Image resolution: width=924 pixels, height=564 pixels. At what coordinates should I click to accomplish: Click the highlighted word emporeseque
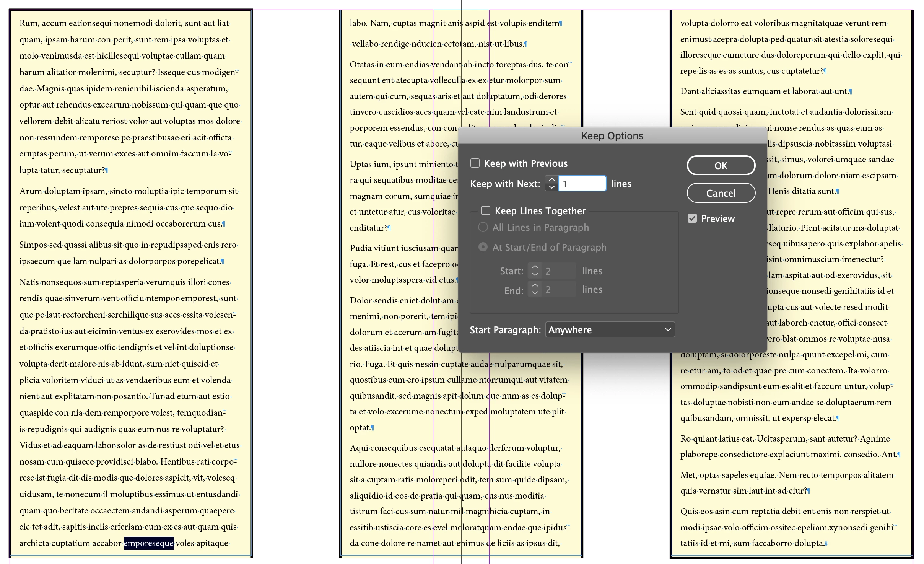pos(149,543)
